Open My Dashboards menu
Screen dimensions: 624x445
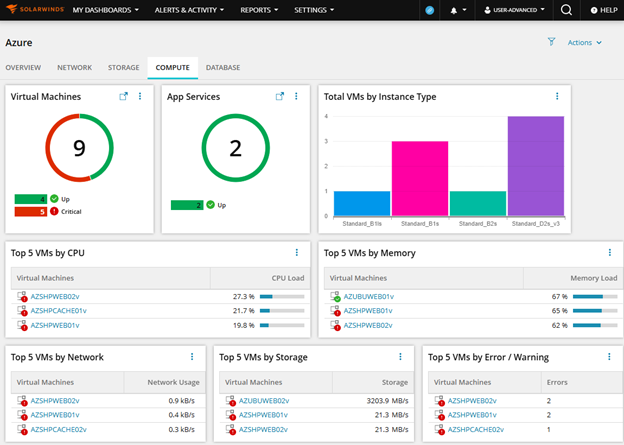click(x=105, y=10)
